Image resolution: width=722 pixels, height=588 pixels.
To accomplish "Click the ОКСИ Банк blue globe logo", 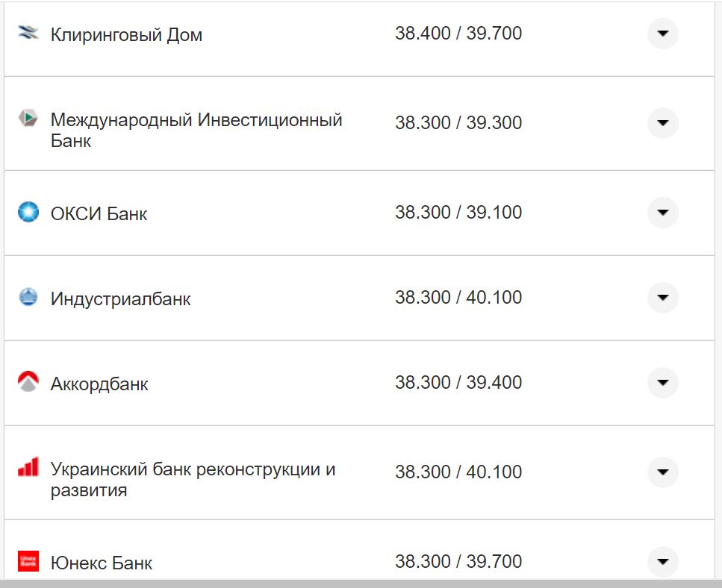I will [x=27, y=212].
